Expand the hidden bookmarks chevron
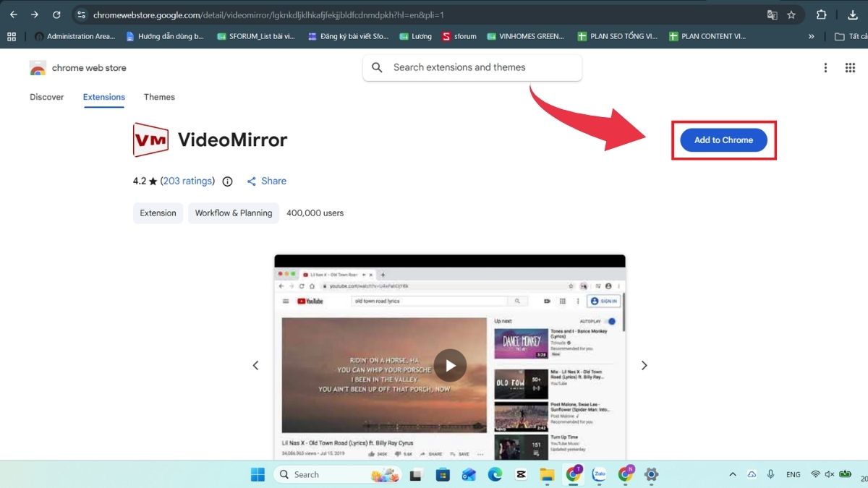 811,36
